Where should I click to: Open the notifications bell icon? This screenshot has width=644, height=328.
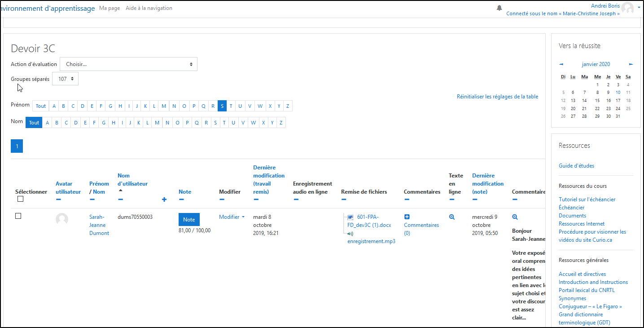499,8
